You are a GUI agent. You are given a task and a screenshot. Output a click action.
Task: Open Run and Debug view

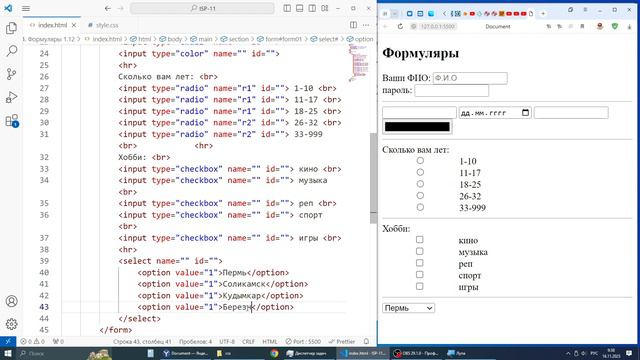(x=11, y=98)
